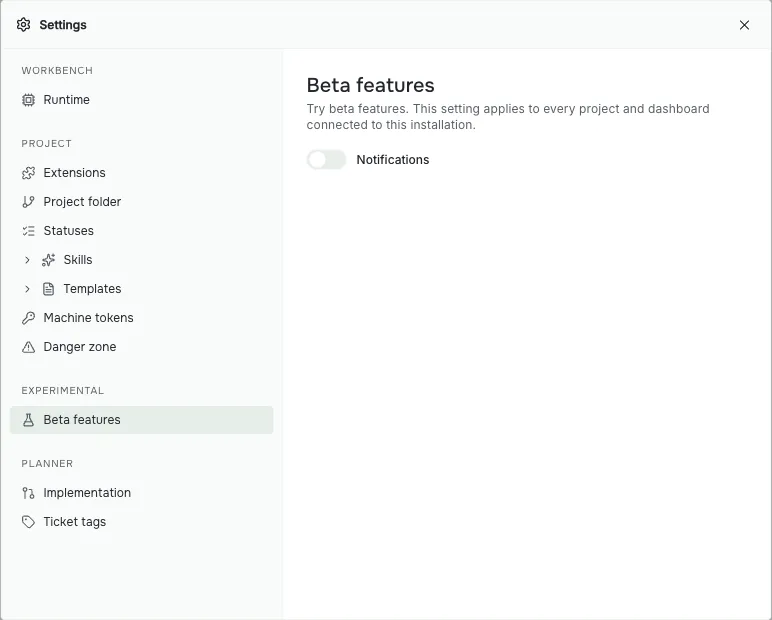The image size is (772, 620).
Task: Click the Beta features flask icon
Action: pos(29,420)
